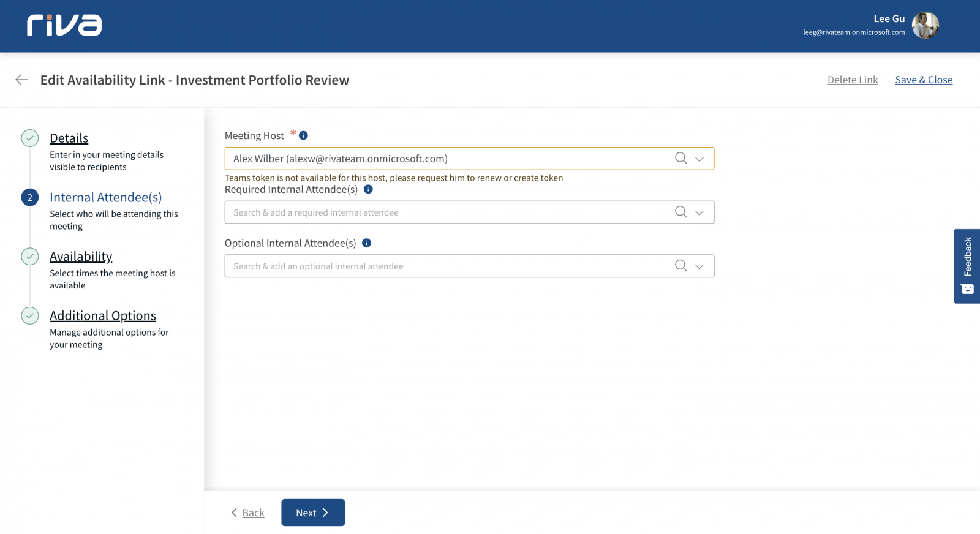This screenshot has height=534, width=980.
Task: Click search icon in required attendee field
Action: pos(680,212)
